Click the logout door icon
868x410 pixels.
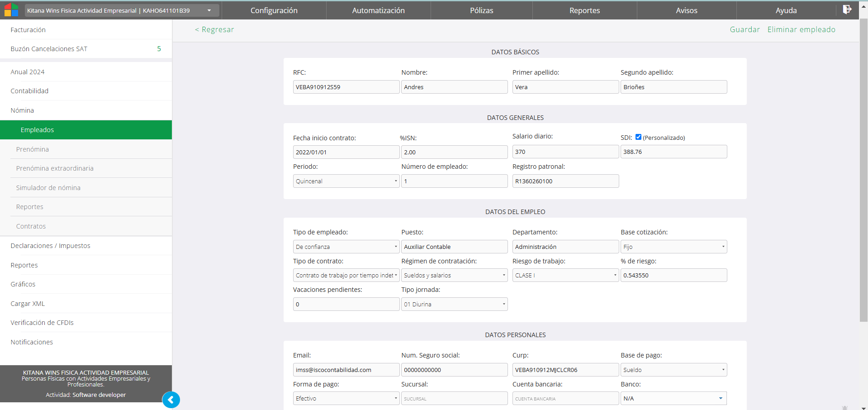click(x=847, y=10)
